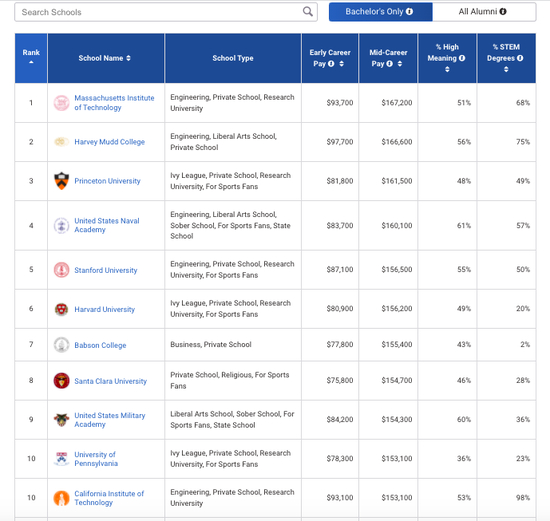Sort by Early Career Pay arrows
This screenshot has height=521, width=550.
[341, 64]
